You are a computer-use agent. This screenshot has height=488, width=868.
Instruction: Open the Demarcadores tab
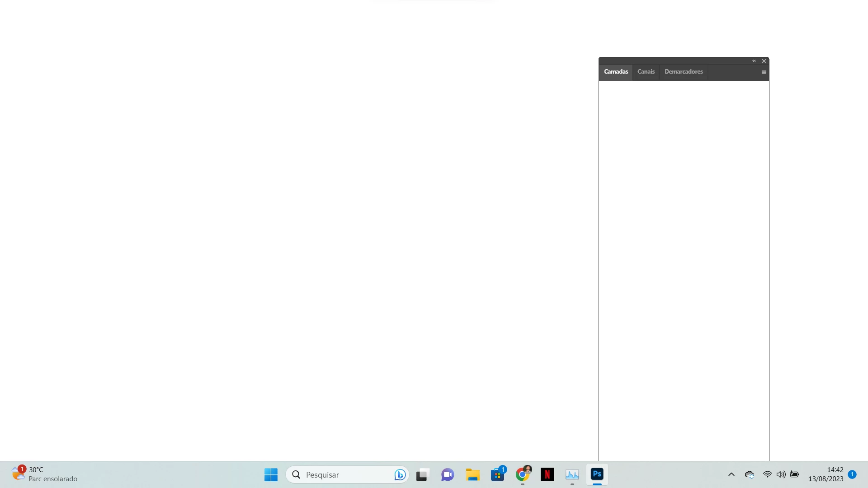coord(683,72)
